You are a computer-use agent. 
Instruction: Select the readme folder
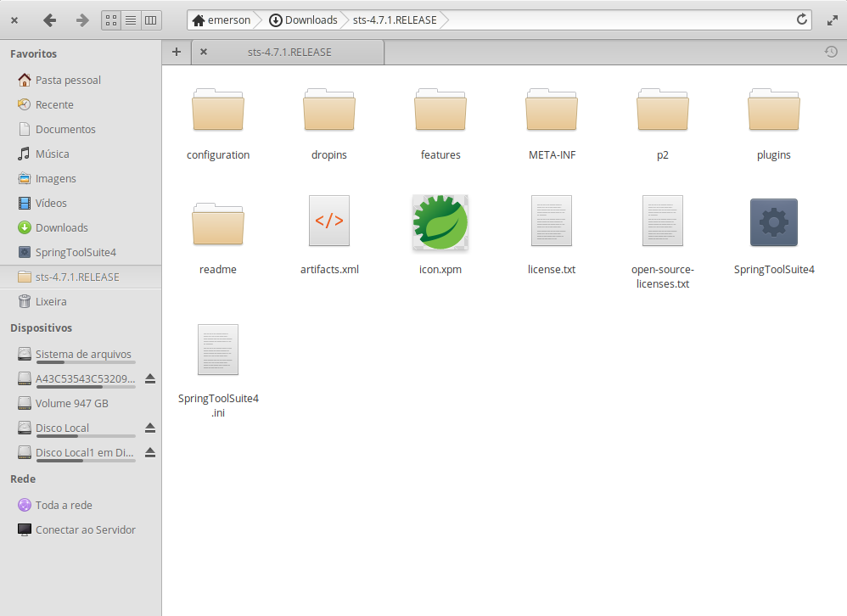pos(218,238)
